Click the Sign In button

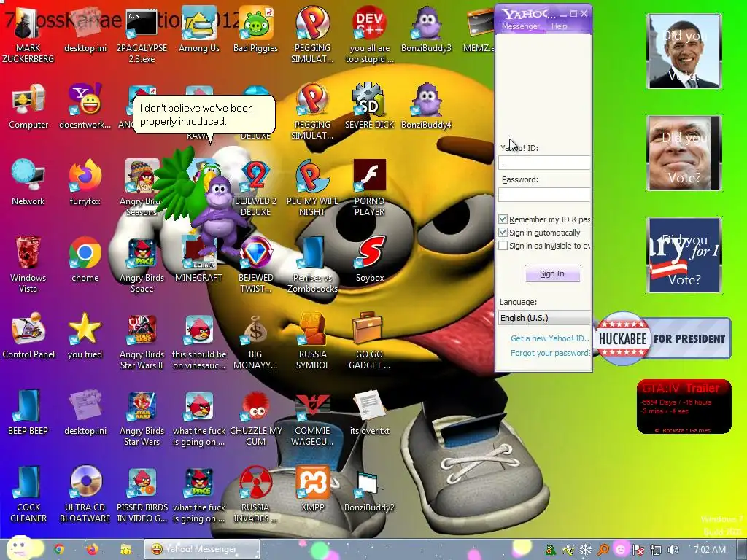pyautogui.click(x=553, y=273)
